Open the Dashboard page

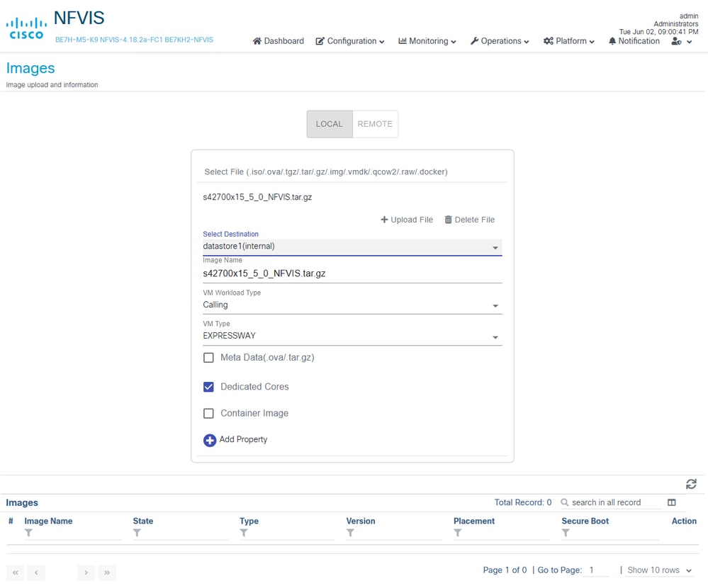point(278,41)
